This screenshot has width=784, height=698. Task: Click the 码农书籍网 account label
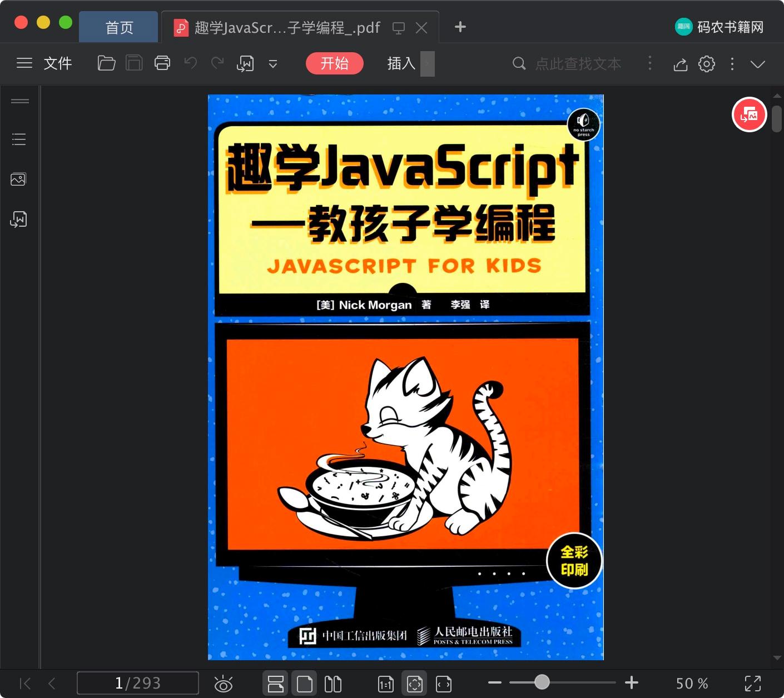(731, 27)
